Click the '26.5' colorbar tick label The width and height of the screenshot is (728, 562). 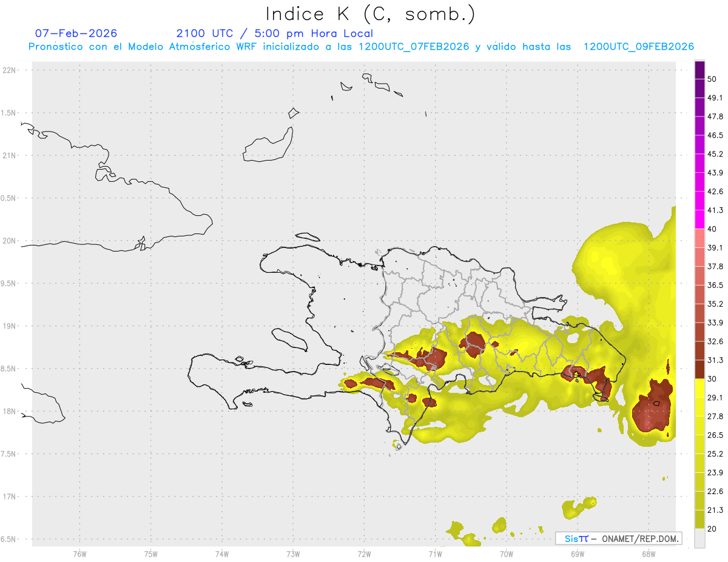715,435
